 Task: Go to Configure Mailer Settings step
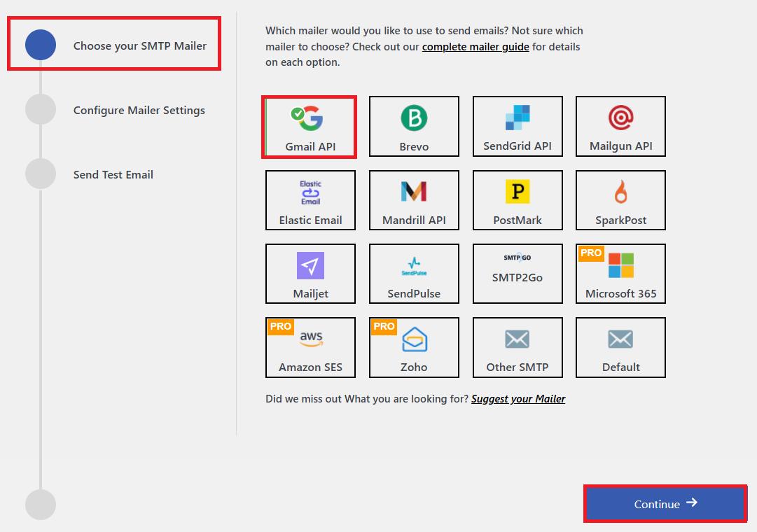tap(139, 111)
